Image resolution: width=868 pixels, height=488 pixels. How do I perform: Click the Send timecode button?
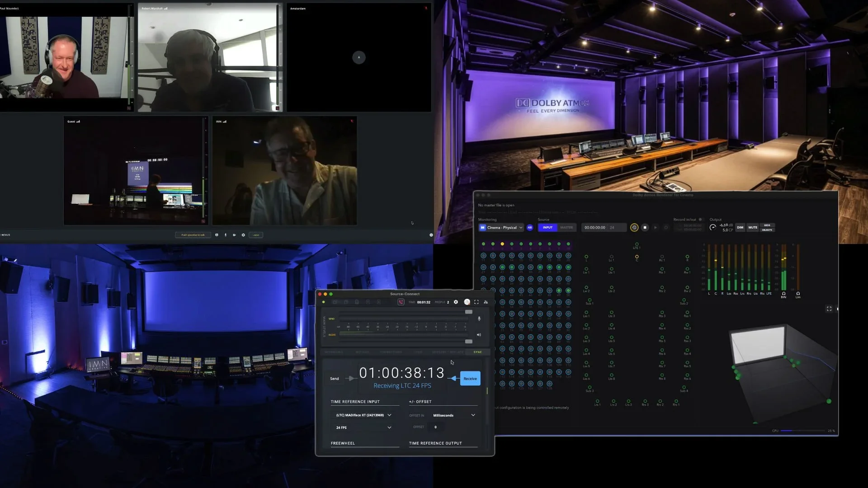335,379
